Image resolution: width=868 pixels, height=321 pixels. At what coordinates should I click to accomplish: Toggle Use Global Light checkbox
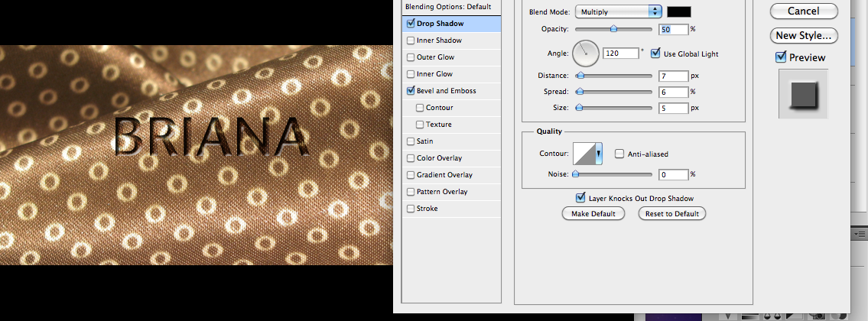coord(655,53)
